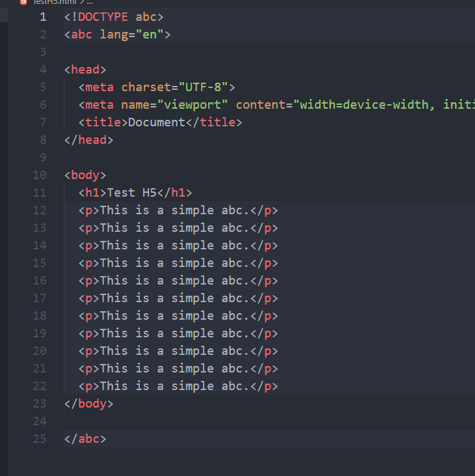Screen dimensions: 475x476
Task: Click lang attribute on line 2
Action: pyautogui.click(x=114, y=35)
